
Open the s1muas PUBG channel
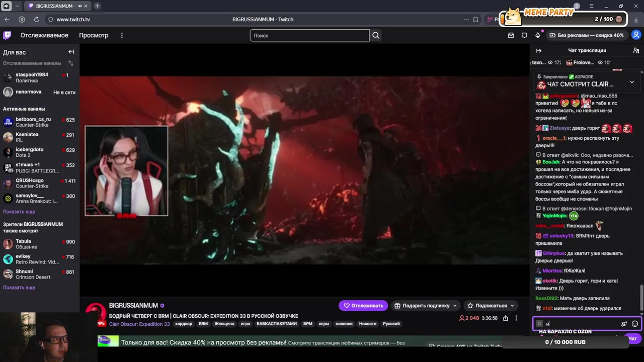click(39, 167)
